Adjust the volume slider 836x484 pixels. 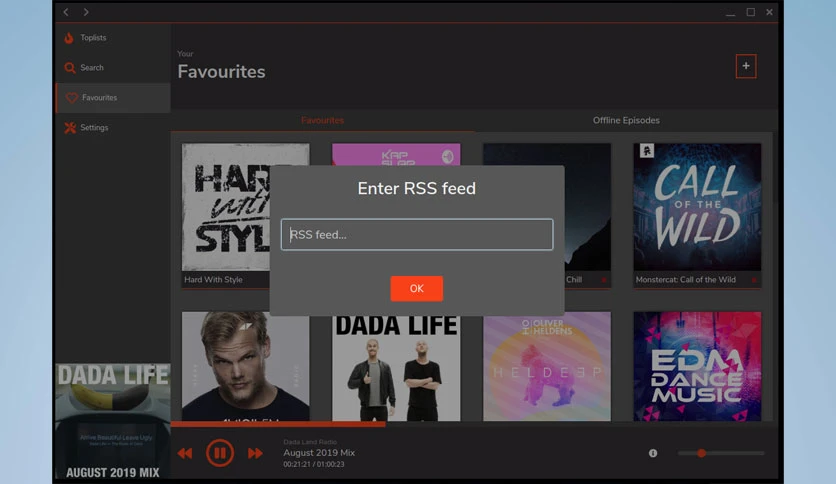[x=721, y=453]
